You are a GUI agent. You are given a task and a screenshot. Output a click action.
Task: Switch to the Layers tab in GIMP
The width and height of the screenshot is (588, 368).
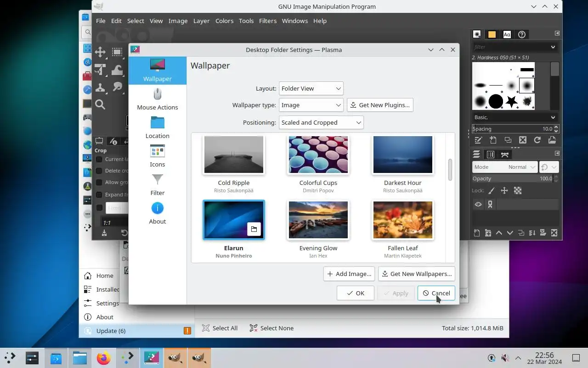coord(476,155)
